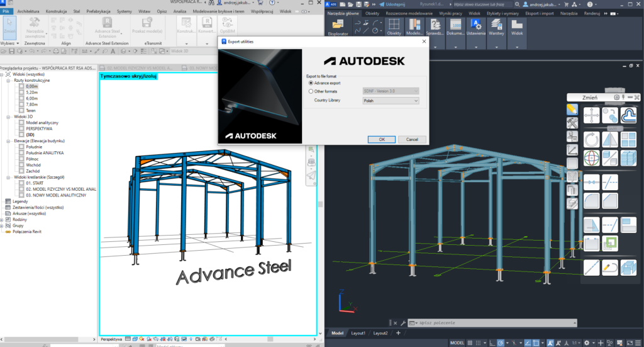
Task: Click the Obiekty grid icon in Advance Steel ribbon
Action: tap(394, 27)
